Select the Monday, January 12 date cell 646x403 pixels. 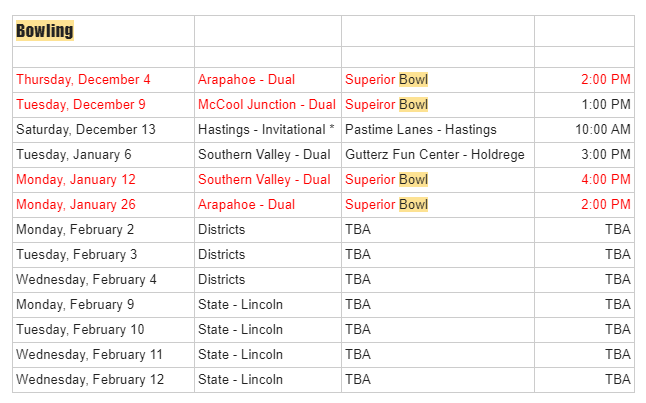[x=75, y=180]
